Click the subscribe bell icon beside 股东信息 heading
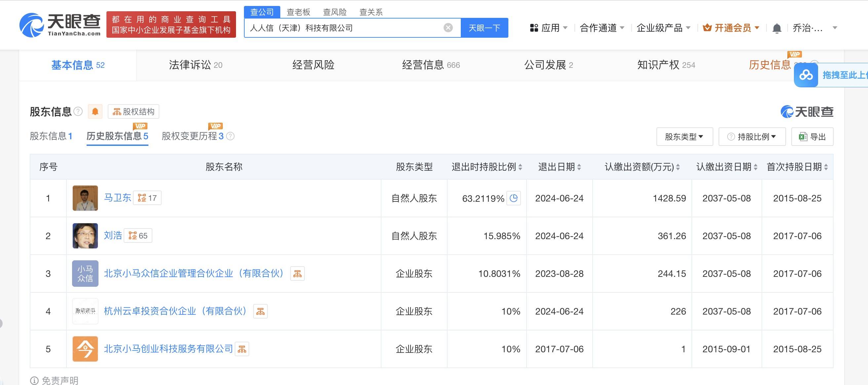This screenshot has width=868, height=385. click(x=95, y=111)
